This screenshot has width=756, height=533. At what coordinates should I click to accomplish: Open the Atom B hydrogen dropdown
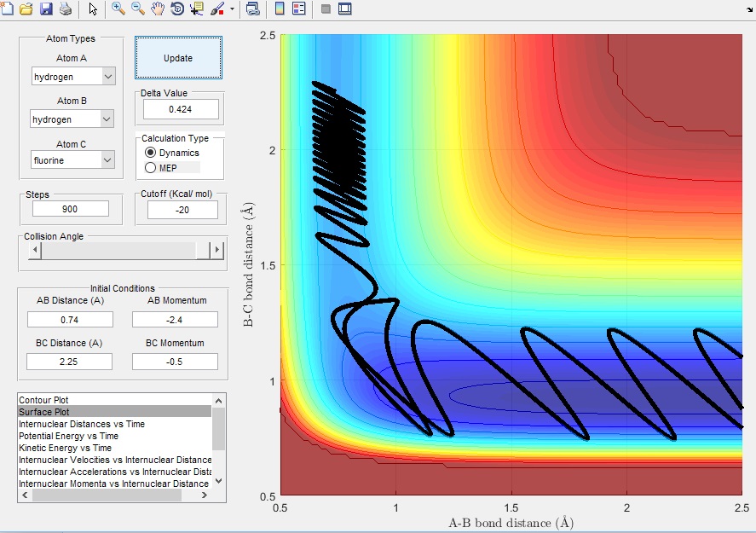[x=72, y=119]
